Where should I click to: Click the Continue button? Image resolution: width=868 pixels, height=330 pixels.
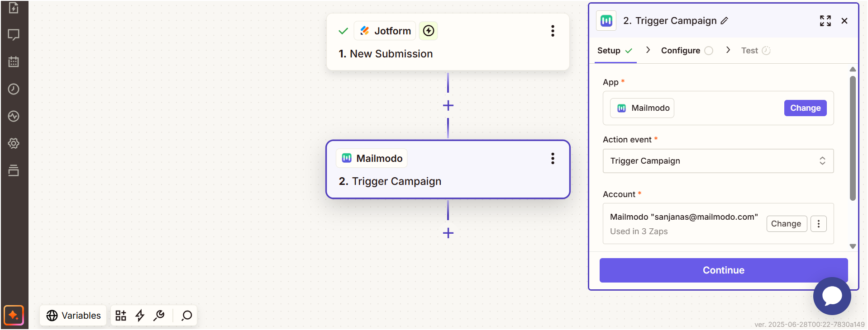click(723, 270)
